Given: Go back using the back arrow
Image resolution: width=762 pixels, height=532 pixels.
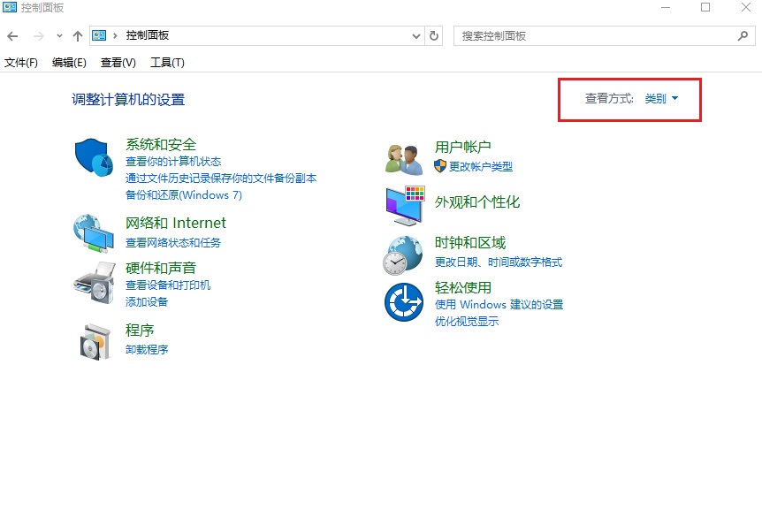Looking at the screenshot, I should point(12,35).
